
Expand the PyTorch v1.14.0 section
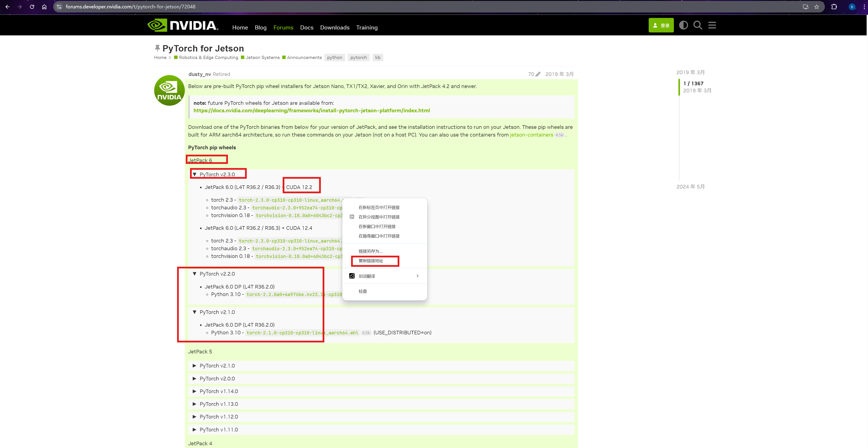pyautogui.click(x=218, y=392)
